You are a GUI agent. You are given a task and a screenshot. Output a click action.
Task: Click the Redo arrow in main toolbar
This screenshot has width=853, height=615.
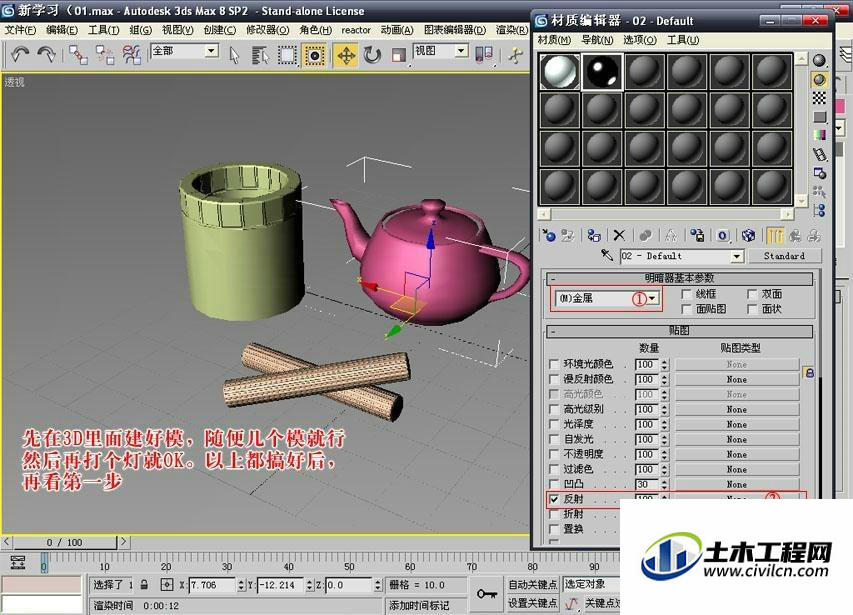47,54
